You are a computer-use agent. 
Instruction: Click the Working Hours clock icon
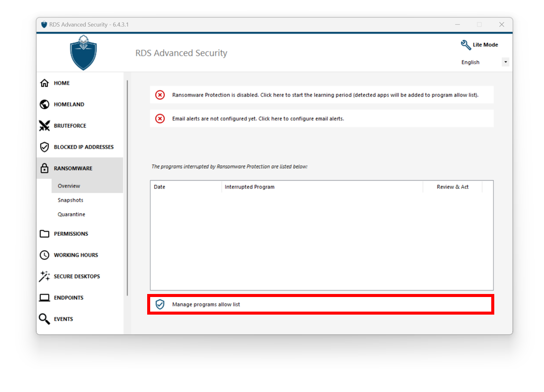44,255
